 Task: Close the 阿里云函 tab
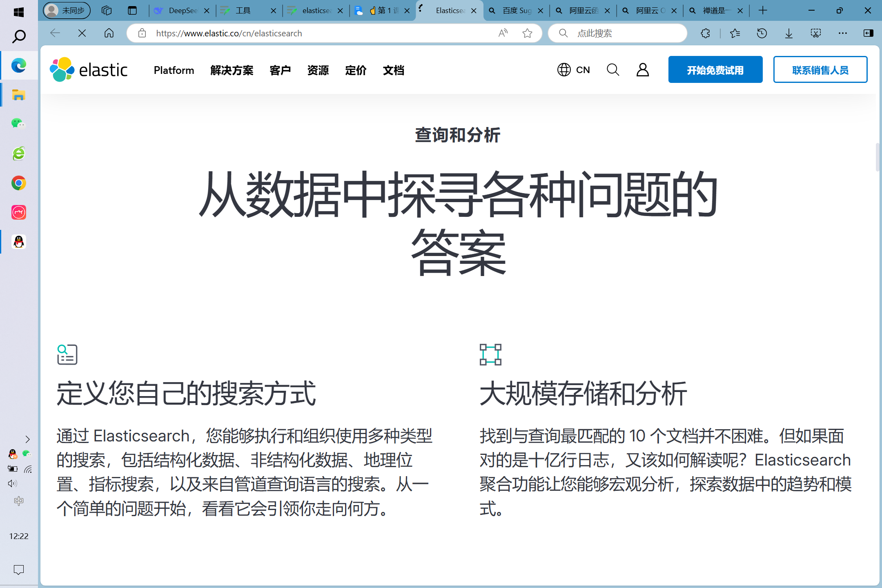pyautogui.click(x=607, y=11)
